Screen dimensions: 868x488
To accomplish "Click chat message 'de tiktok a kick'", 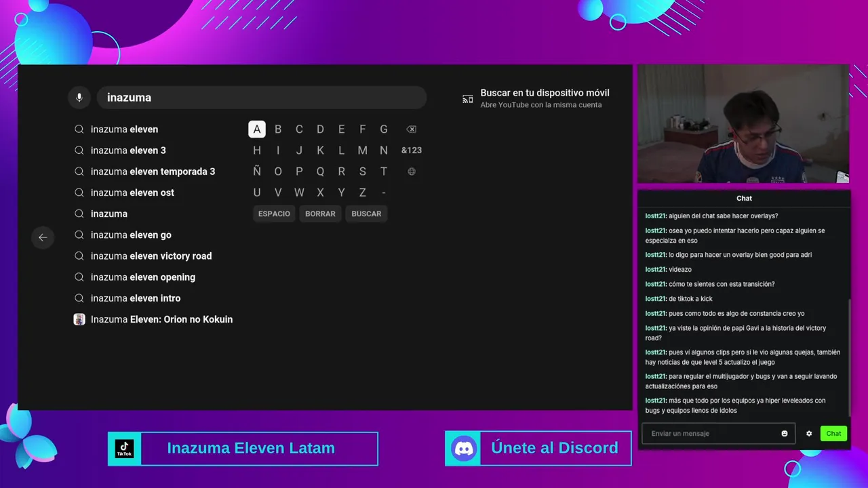I will [690, 299].
